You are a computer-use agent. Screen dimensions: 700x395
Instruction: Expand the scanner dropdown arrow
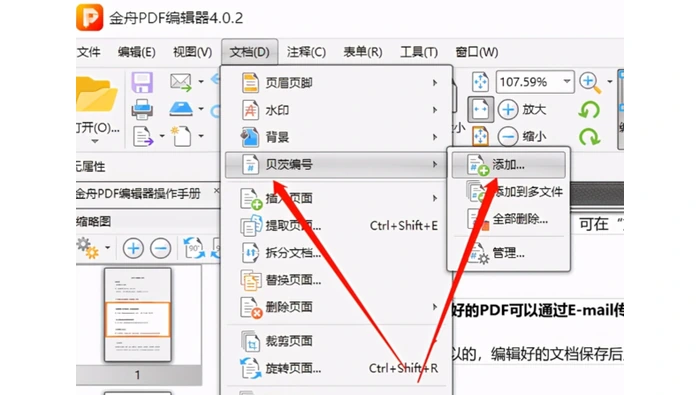(201, 108)
